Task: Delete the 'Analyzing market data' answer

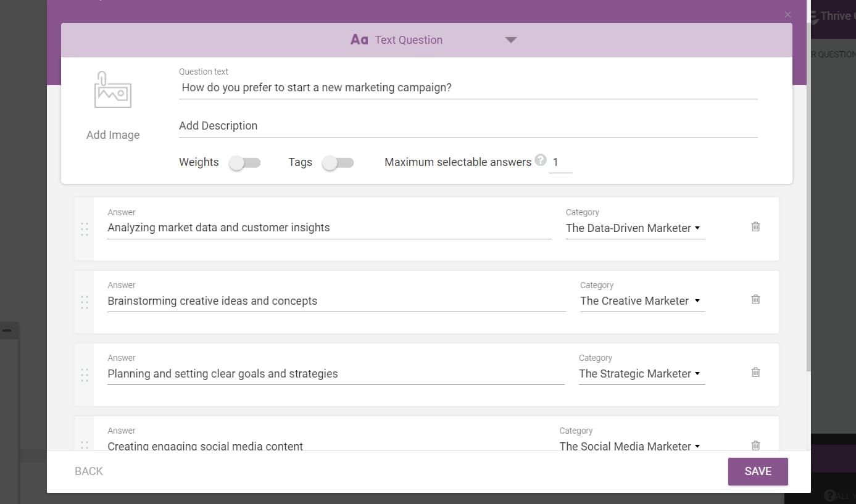Action: tap(755, 227)
